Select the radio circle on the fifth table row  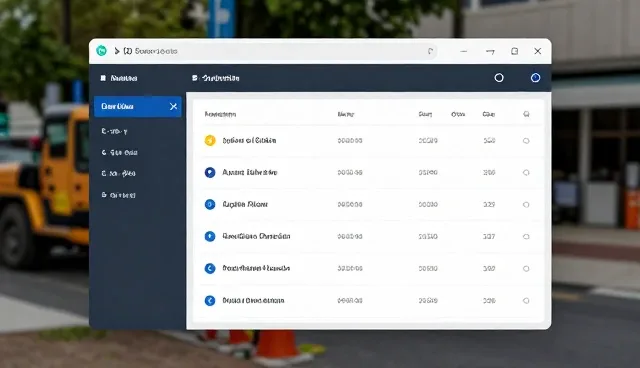click(526, 268)
